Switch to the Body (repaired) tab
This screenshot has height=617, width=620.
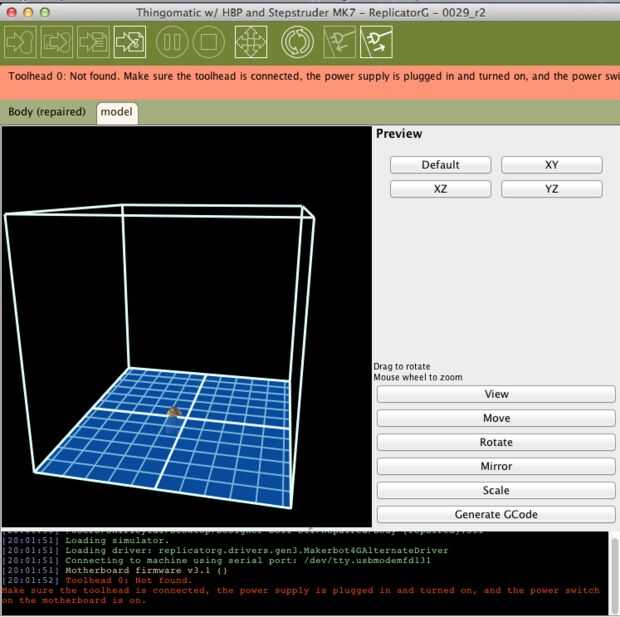point(47,112)
